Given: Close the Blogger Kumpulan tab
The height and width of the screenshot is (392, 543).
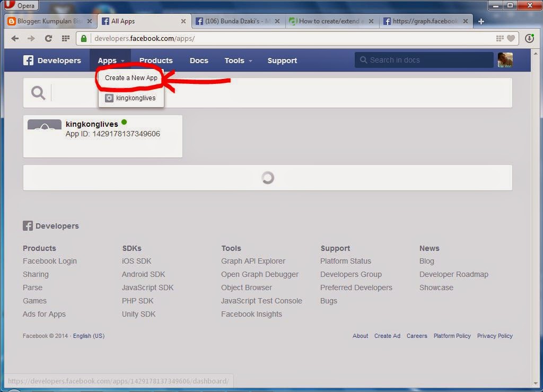Looking at the screenshot, I should (89, 21).
